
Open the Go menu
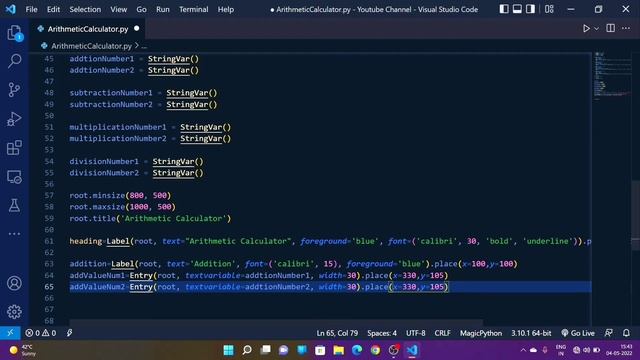[x=141, y=9]
